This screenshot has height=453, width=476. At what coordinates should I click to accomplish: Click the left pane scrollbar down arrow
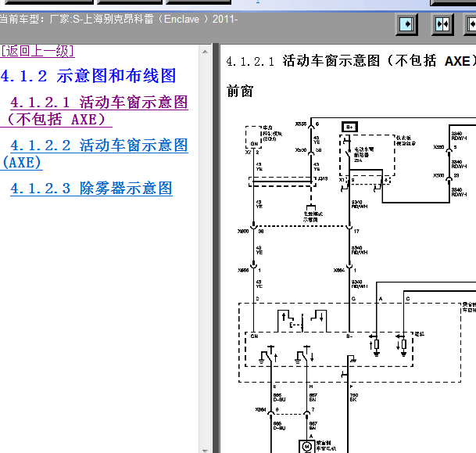click(205, 451)
